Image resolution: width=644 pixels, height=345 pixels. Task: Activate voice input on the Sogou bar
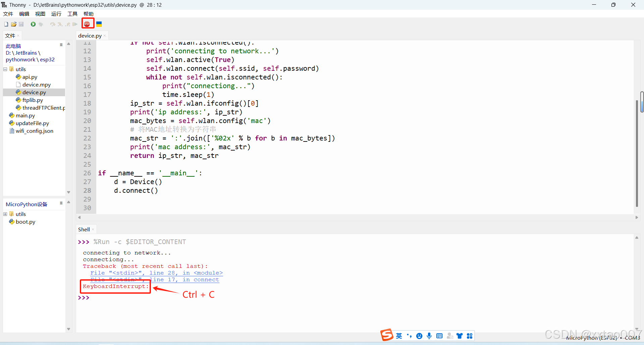[x=430, y=336]
